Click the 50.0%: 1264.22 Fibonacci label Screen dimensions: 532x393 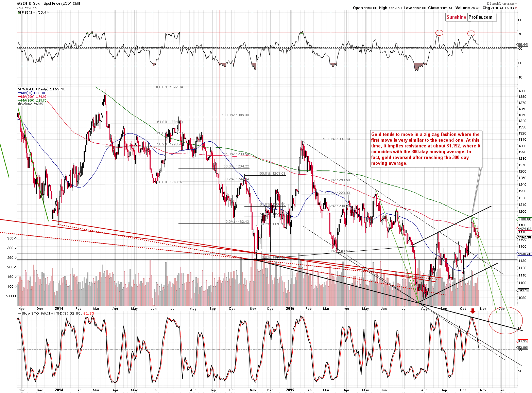coord(236,166)
